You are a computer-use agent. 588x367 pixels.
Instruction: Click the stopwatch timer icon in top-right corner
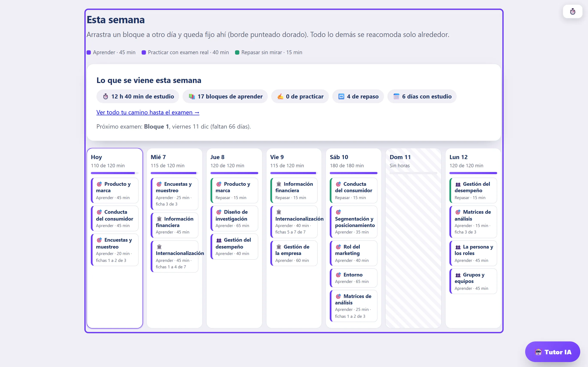coord(573,11)
